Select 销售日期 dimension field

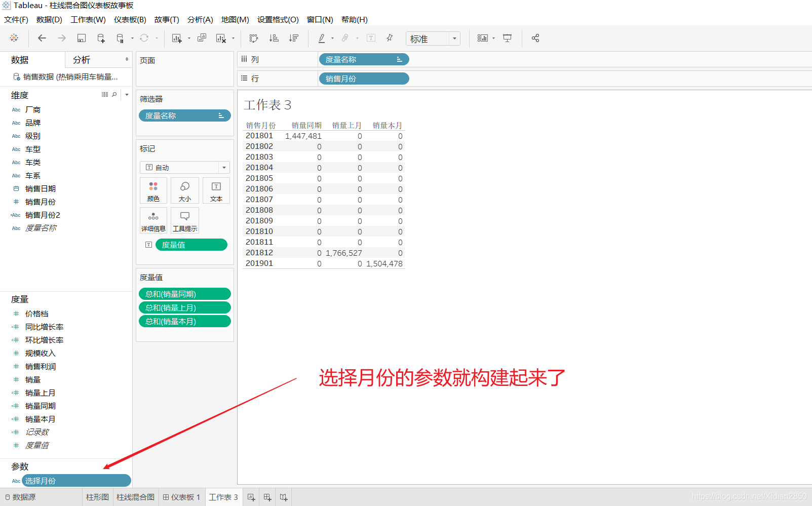click(x=41, y=188)
